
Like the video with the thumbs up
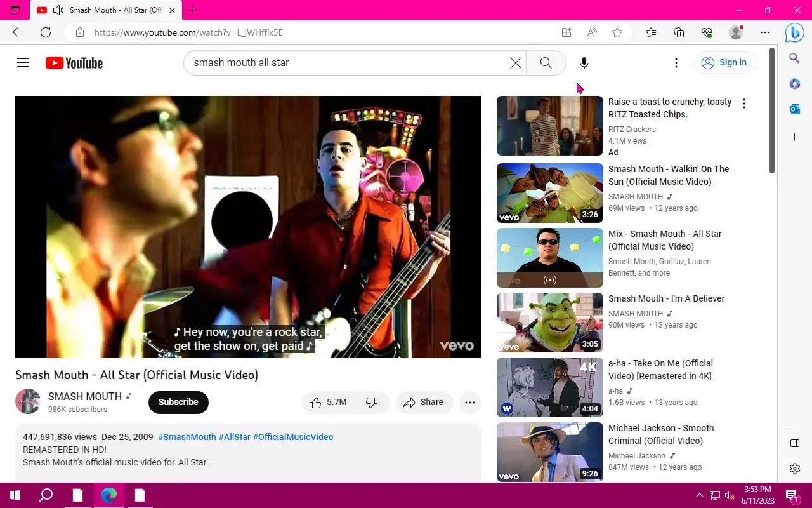click(328, 403)
